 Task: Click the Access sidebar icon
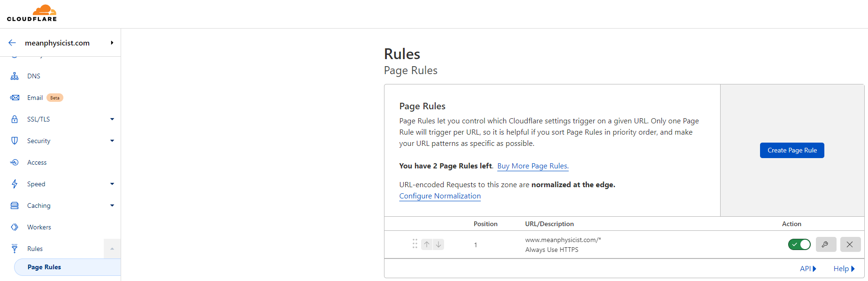(15, 162)
